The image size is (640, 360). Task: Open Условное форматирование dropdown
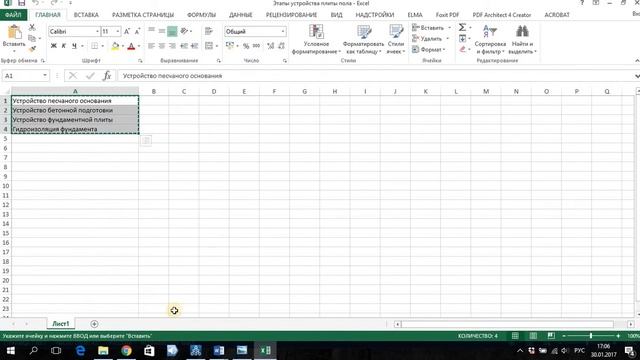tap(316, 39)
